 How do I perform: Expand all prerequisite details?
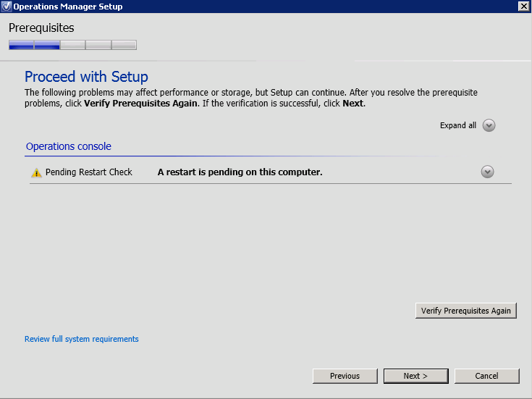click(489, 125)
